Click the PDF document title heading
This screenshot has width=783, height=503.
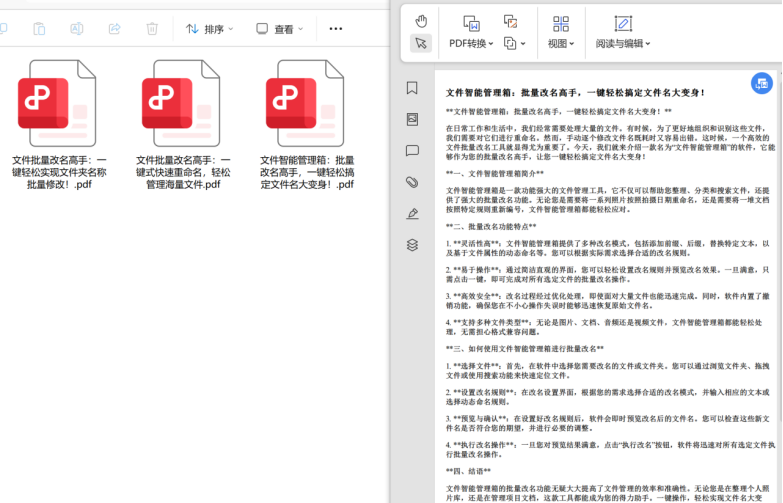575,93
